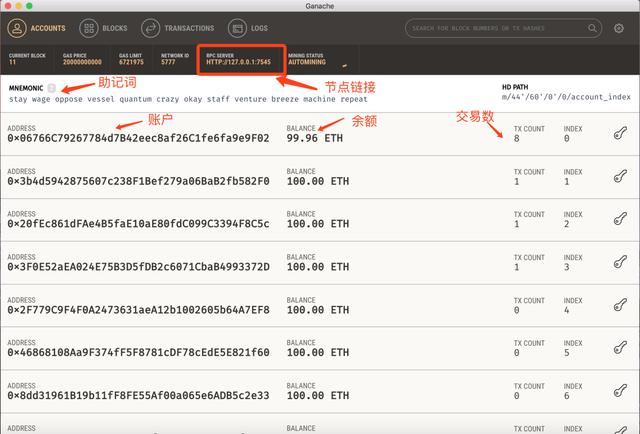640x434 pixels.
Task: Show private key for account index 5
Action: (x=620, y=348)
